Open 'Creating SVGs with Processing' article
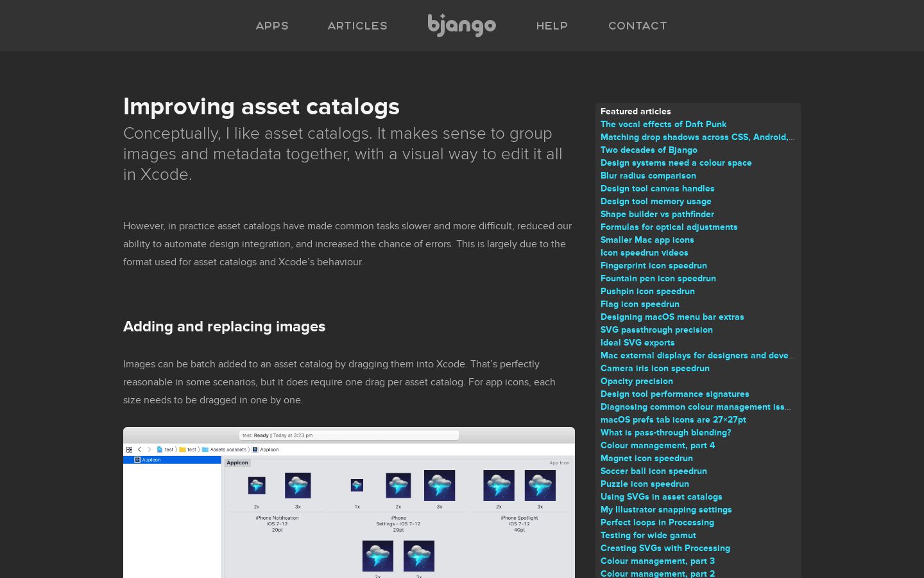Image resolution: width=924 pixels, height=578 pixels. [x=665, y=548]
